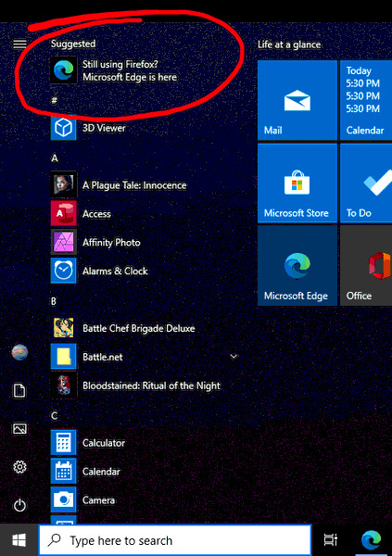Jump to the letter B section header
392x556 pixels.
pyautogui.click(x=54, y=301)
